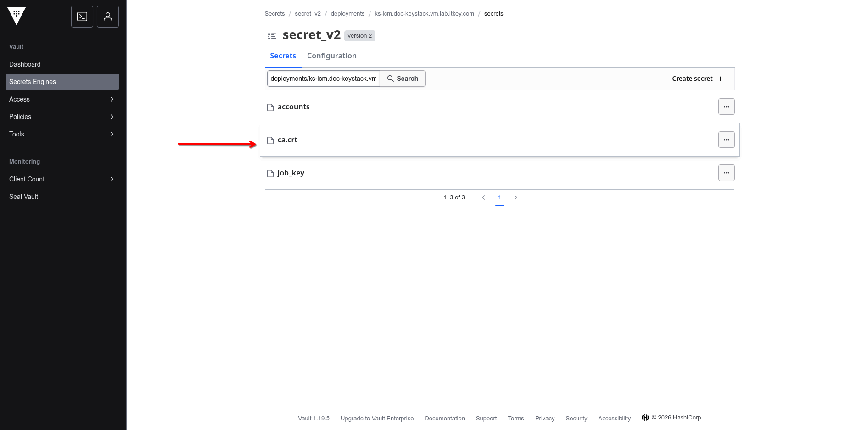Viewport: 868px width, 430px height.
Task: Open the ellipsis menu for job_key
Action: pos(726,173)
